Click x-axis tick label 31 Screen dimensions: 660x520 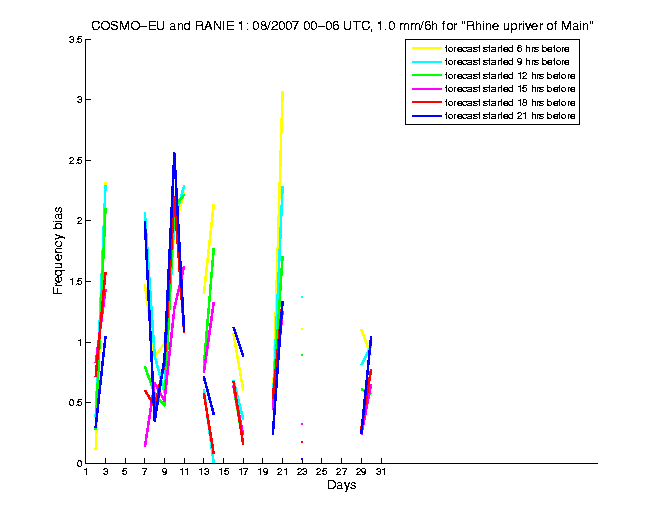pyautogui.click(x=381, y=472)
